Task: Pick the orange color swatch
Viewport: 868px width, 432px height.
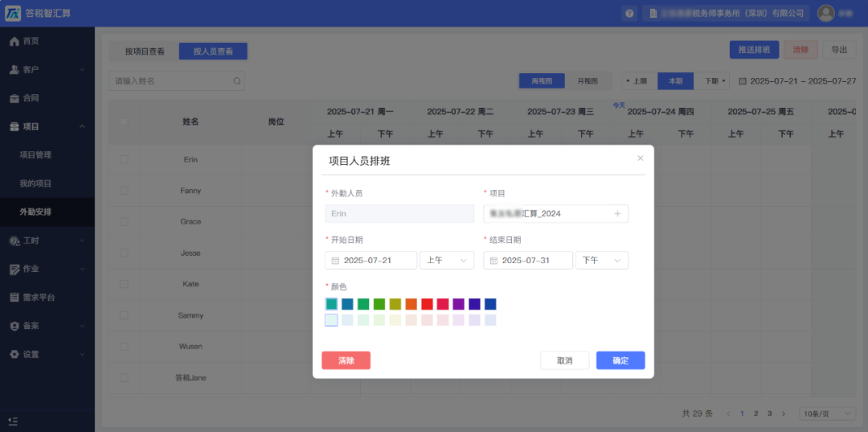Action: (411, 304)
